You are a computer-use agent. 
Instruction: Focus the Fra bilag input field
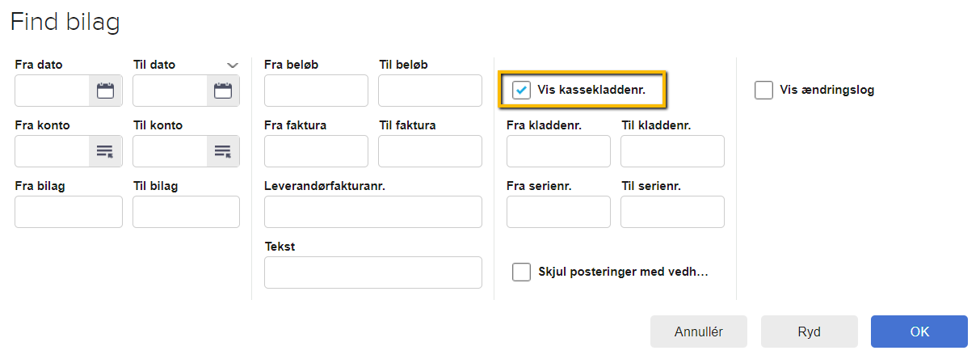pyautogui.click(x=69, y=212)
